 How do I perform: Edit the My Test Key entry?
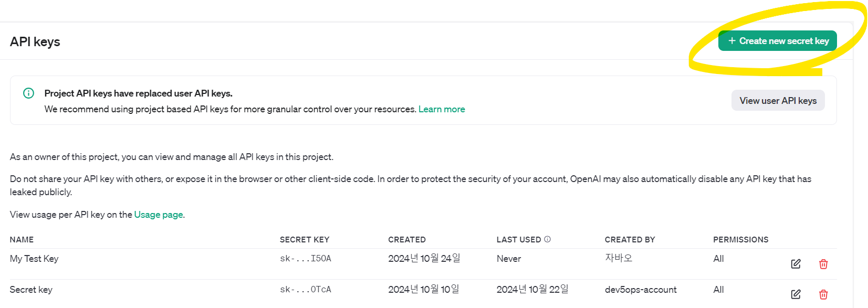796,264
